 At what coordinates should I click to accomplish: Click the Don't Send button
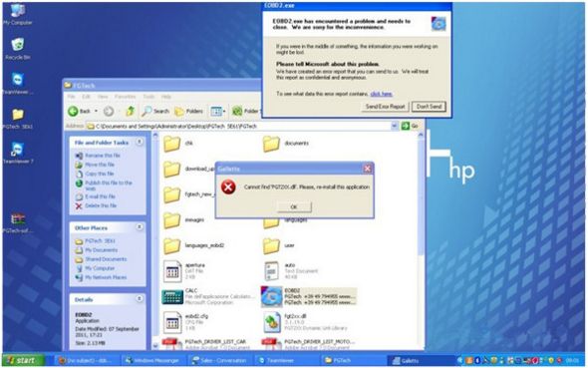[429, 107]
